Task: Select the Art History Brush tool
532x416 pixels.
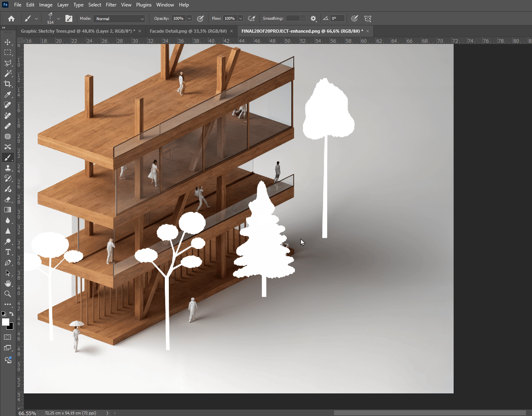Action: pos(8,178)
